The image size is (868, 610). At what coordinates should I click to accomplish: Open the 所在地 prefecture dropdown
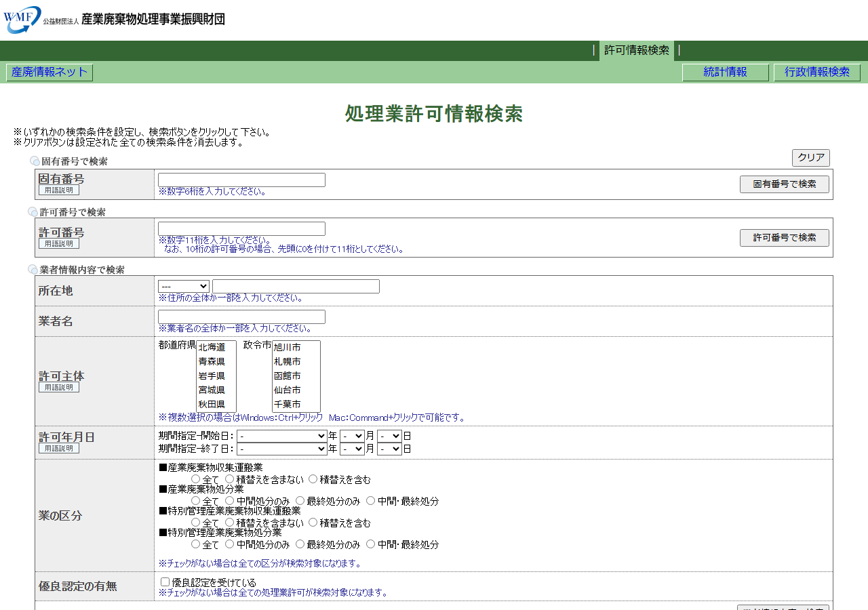coord(184,287)
